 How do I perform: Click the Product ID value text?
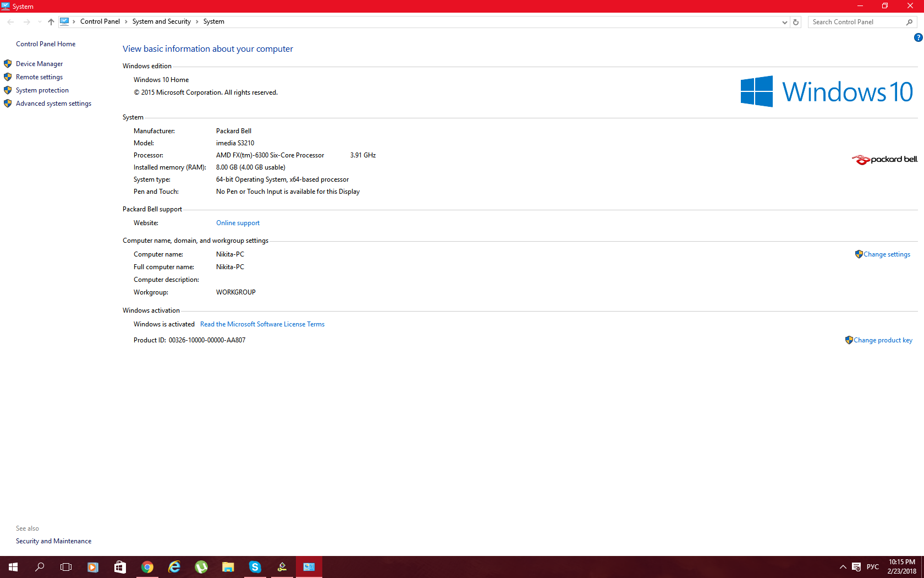click(207, 340)
